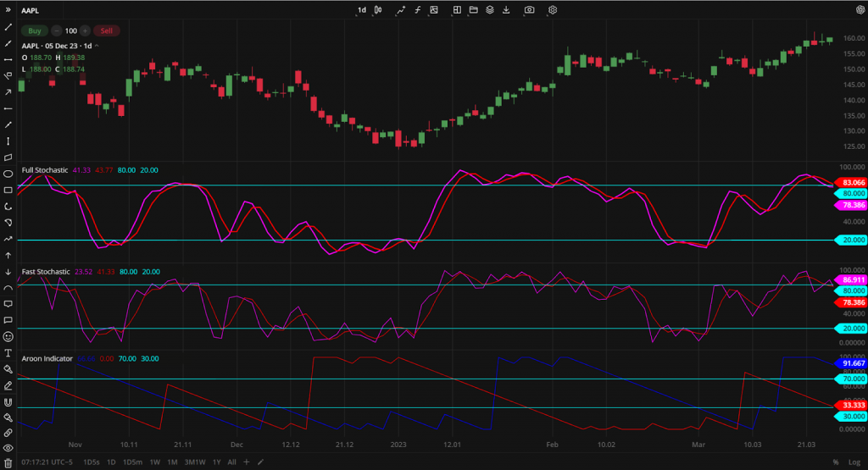Select the 1D range at bottom bar

click(111, 462)
